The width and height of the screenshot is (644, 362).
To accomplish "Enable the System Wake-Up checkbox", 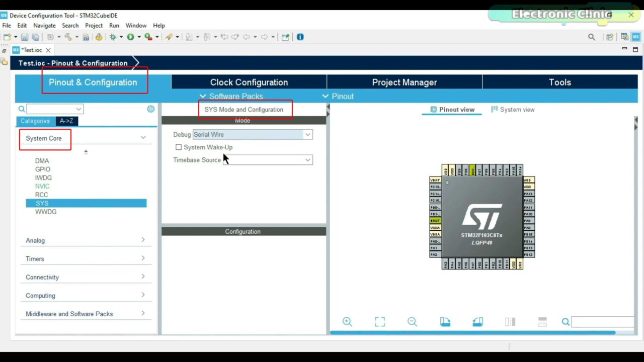I will coord(178,147).
